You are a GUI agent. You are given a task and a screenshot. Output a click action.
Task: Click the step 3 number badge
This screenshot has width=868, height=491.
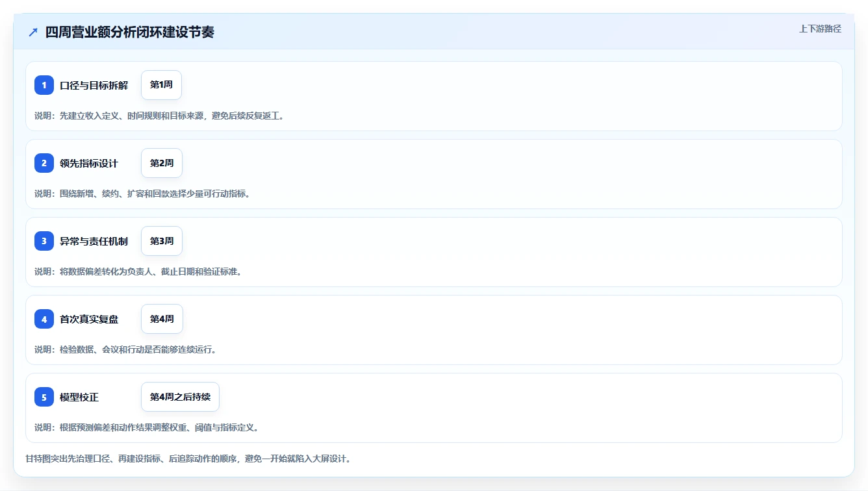[x=44, y=241]
